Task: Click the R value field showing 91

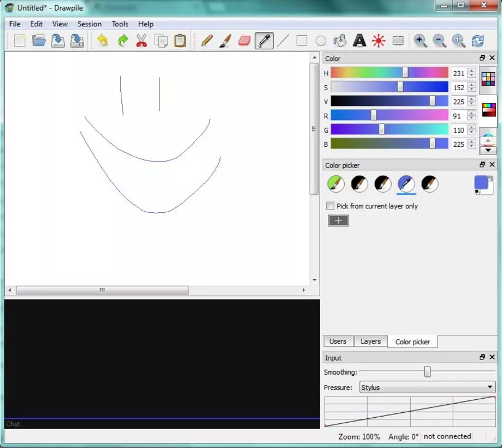Action: pyautogui.click(x=459, y=116)
